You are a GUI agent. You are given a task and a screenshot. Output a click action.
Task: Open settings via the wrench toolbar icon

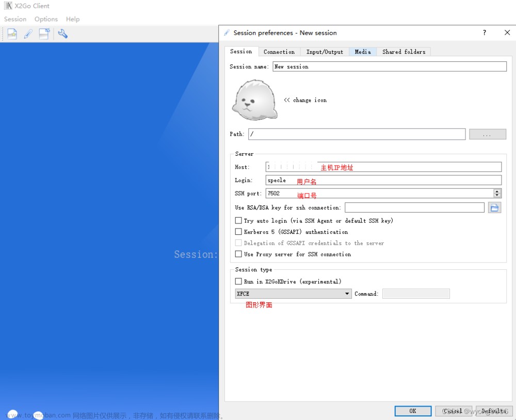[62, 34]
